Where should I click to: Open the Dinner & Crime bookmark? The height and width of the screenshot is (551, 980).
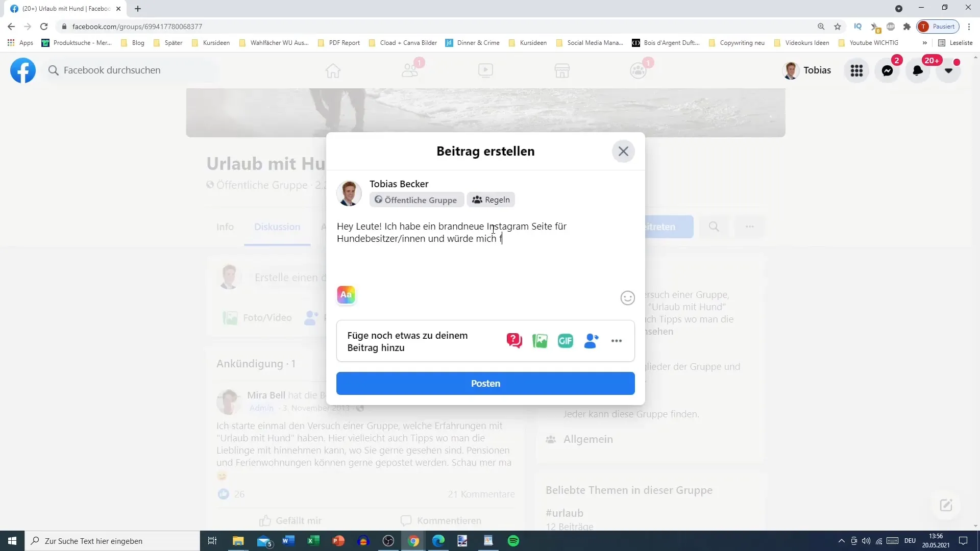pos(473,43)
